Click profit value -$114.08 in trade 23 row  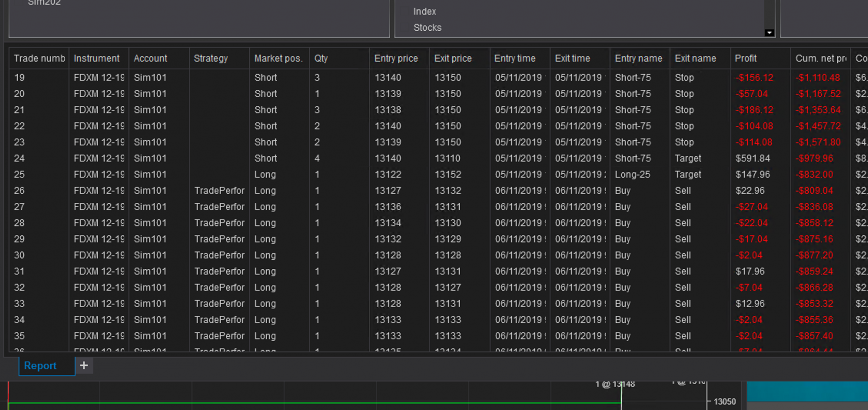(x=754, y=143)
